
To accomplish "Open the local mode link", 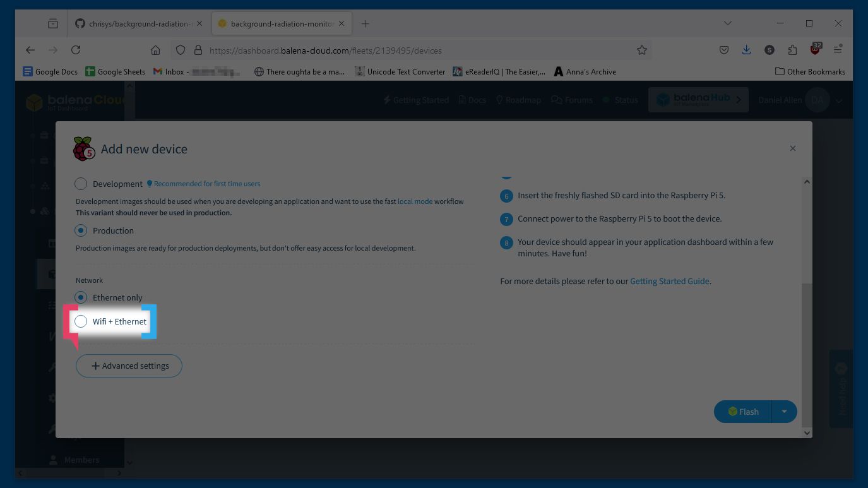I will pyautogui.click(x=415, y=201).
